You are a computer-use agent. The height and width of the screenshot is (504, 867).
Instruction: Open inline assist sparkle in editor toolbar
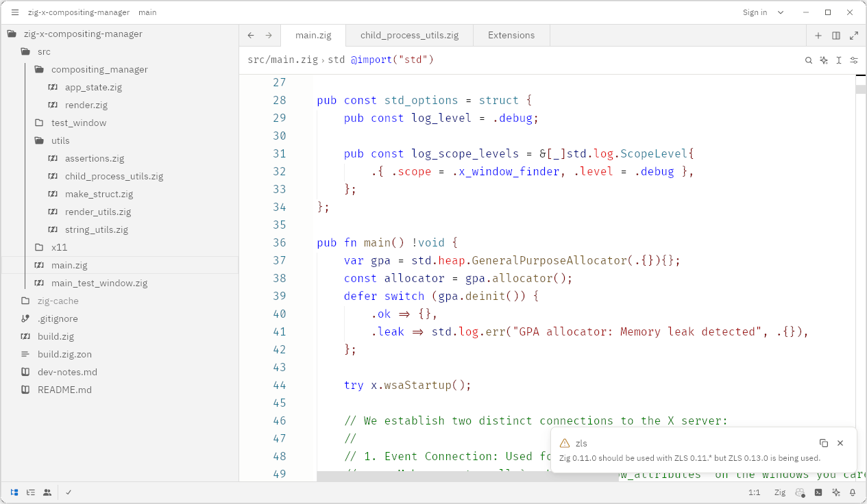[x=824, y=60]
